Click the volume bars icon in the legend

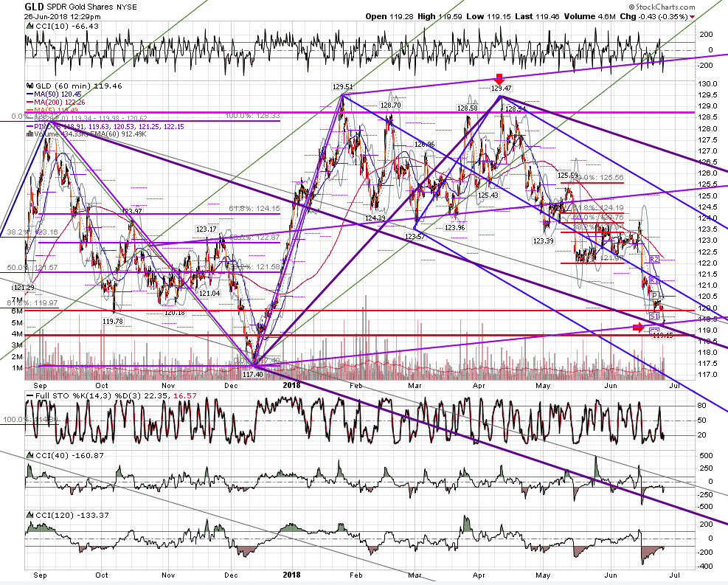tap(30, 134)
